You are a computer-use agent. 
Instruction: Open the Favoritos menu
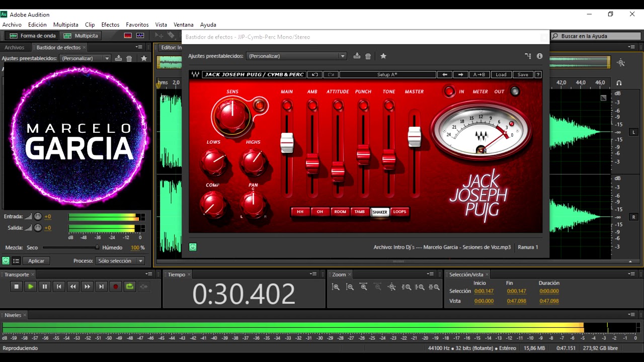(x=137, y=25)
